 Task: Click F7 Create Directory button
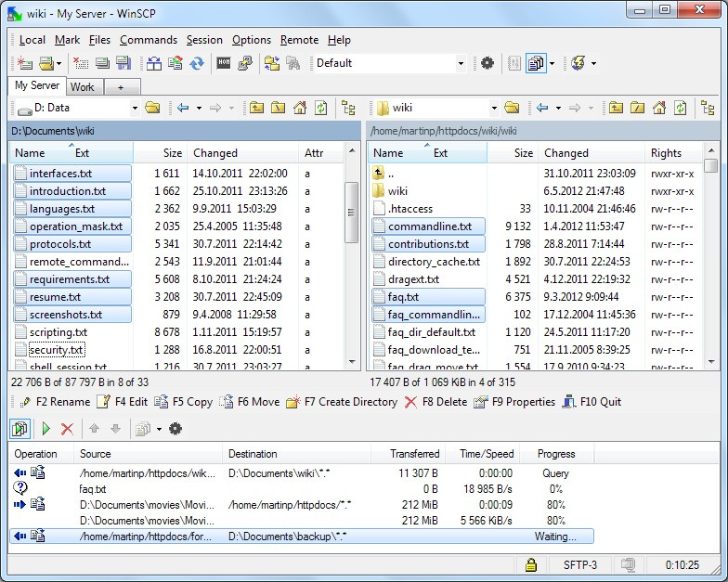click(x=342, y=402)
